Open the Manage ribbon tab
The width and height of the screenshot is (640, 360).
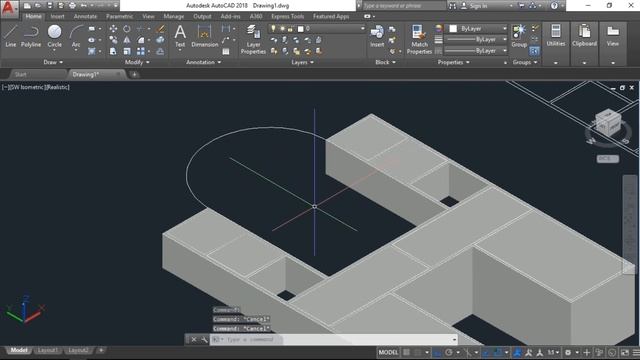click(173, 16)
